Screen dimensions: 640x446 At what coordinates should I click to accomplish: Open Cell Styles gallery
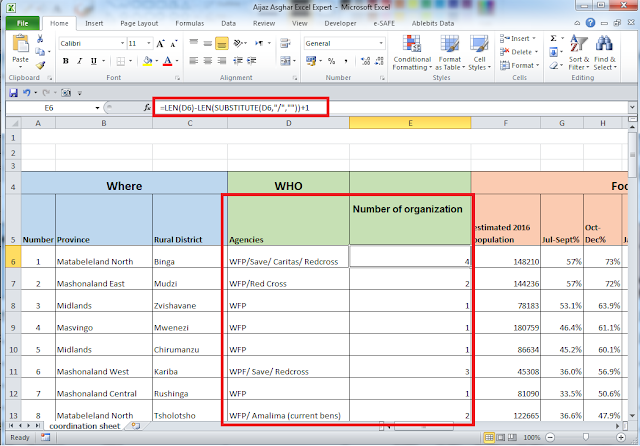pyautogui.click(x=479, y=53)
